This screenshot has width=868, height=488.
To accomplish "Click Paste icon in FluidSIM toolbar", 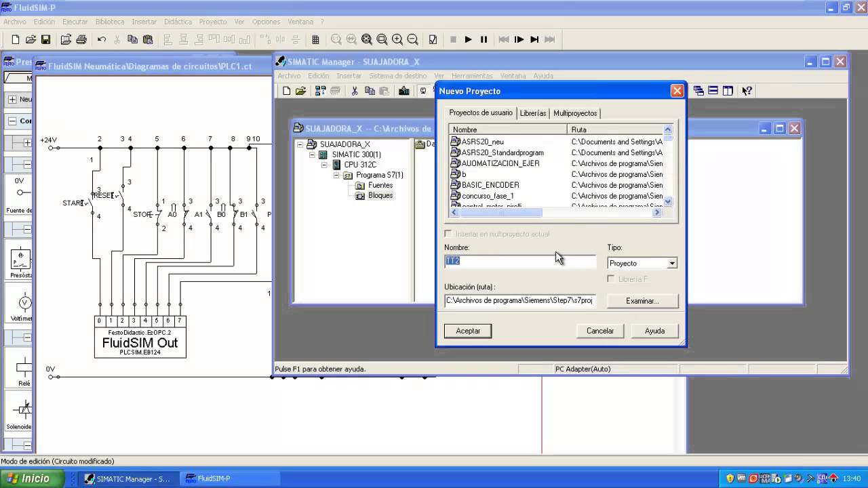I will [x=148, y=40].
